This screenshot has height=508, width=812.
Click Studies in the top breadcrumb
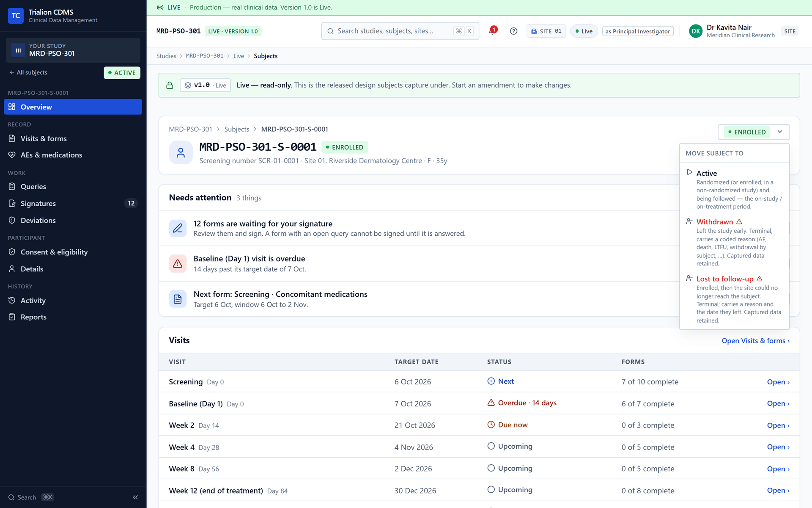[166, 56]
